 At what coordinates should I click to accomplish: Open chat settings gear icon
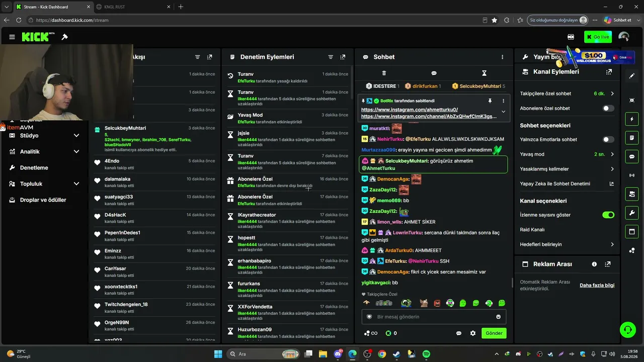473,333
